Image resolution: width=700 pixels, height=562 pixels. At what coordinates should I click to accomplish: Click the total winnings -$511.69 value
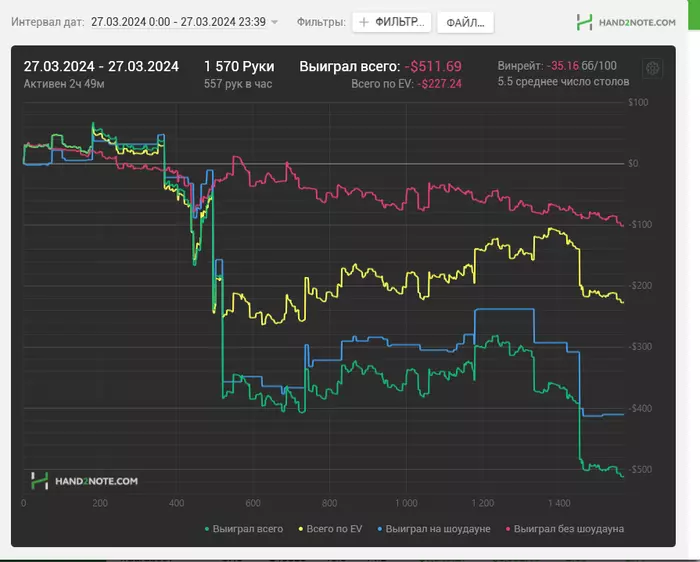[x=433, y=67]
